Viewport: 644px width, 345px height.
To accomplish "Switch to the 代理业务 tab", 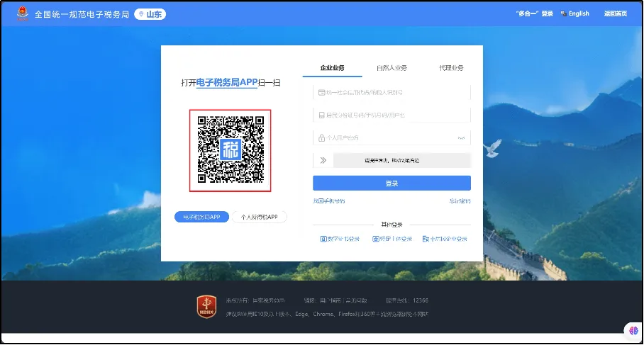I will point(451,68).
